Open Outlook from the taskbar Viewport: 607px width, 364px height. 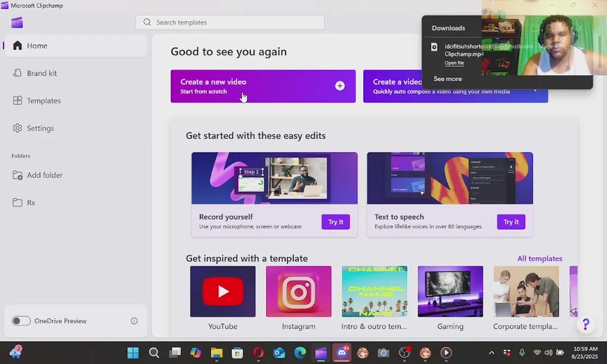tap(279, 353)
